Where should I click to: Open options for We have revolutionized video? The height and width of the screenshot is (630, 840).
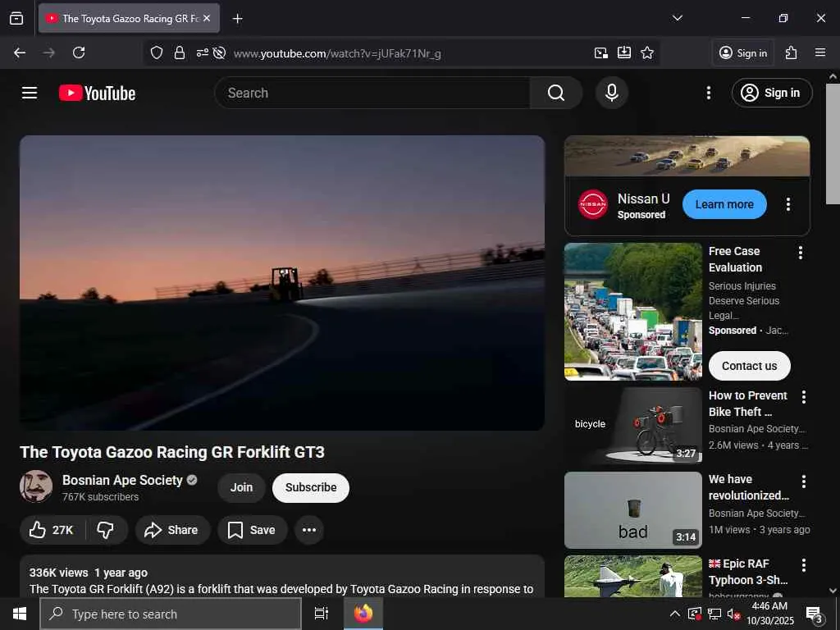click(x=803, y=482)
